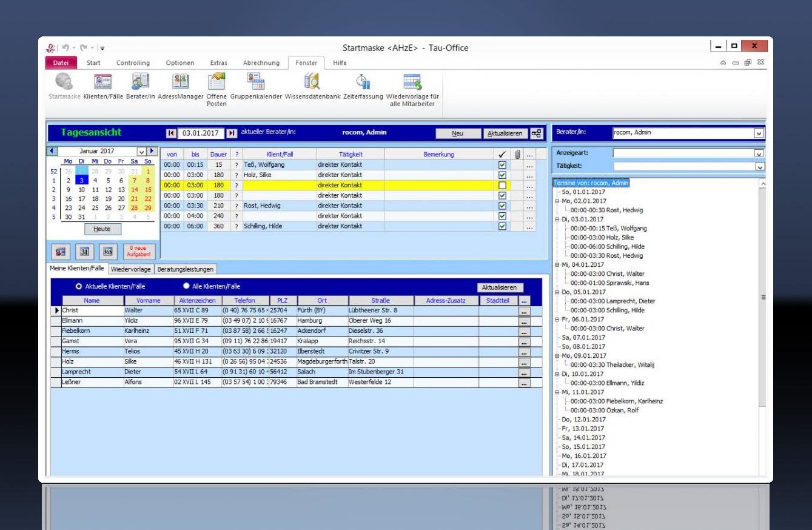Check the box in the yellow highlighted row
This screenshot has width=812, height=530.
pyautogui.click(x=502, y=186)
